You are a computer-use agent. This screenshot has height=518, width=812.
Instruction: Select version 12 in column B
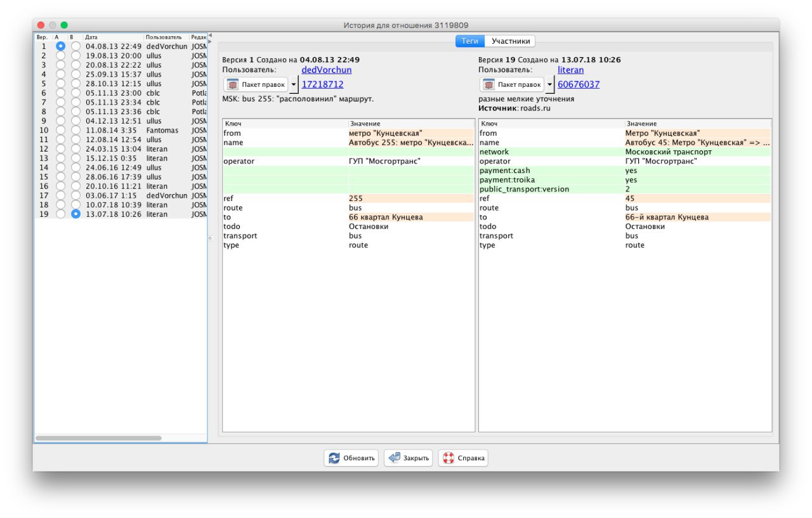76,149
